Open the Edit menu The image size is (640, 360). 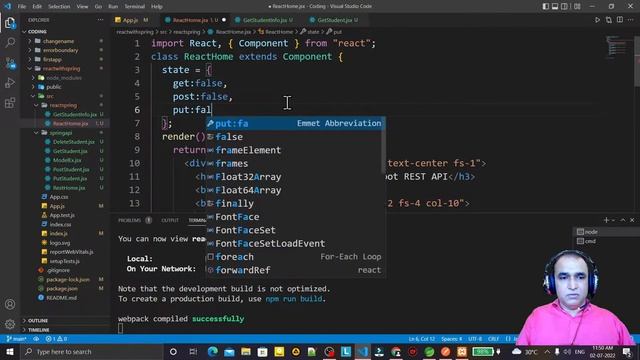point(37,7)
